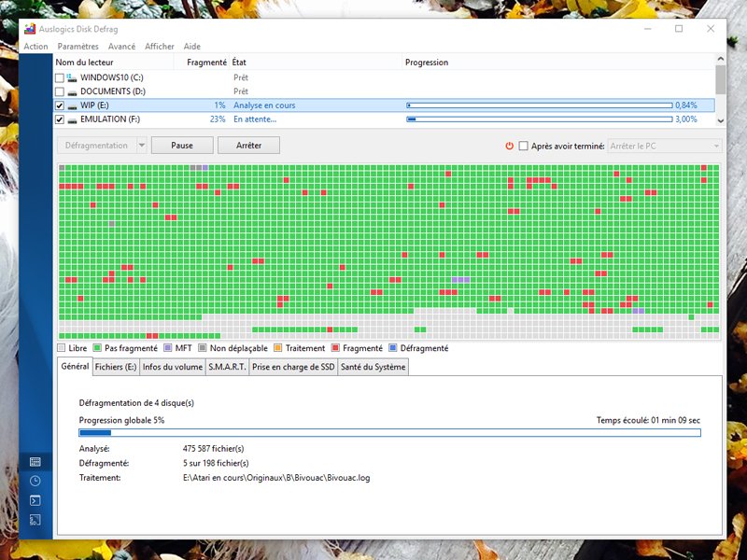Click the "Temps écoulé: 01 min 09 sec" text

pyautogui.click(x=648, y=420)
